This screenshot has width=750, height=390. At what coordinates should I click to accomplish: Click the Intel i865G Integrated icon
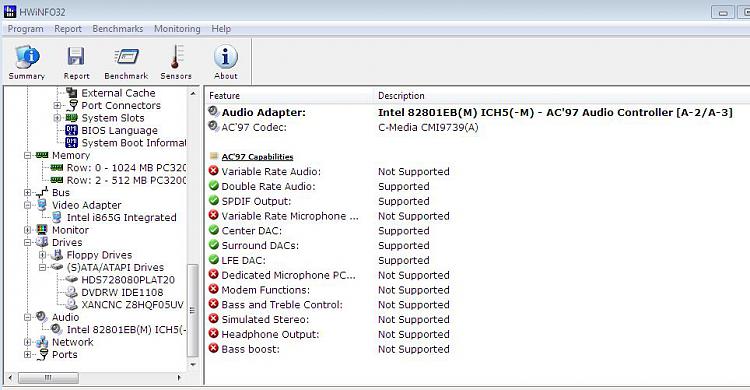[x=57, y=217]
